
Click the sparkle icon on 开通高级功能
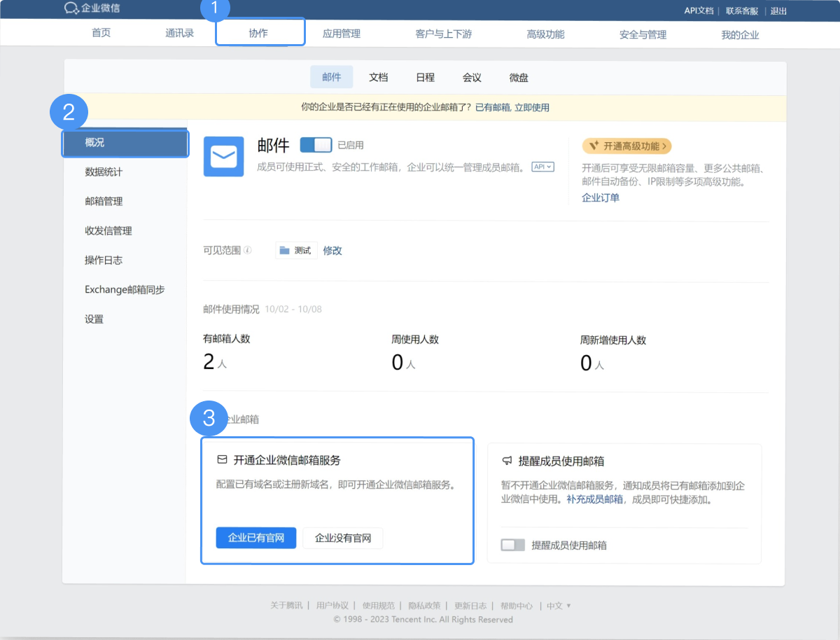(594, 146)
